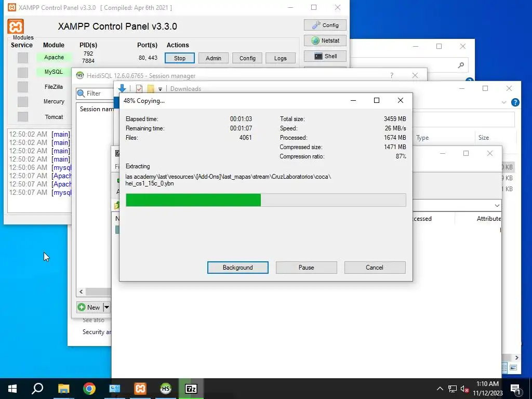532x399 pixels.
Task: Click the blue Help icon in Downloads window
Action: point(515,102)
